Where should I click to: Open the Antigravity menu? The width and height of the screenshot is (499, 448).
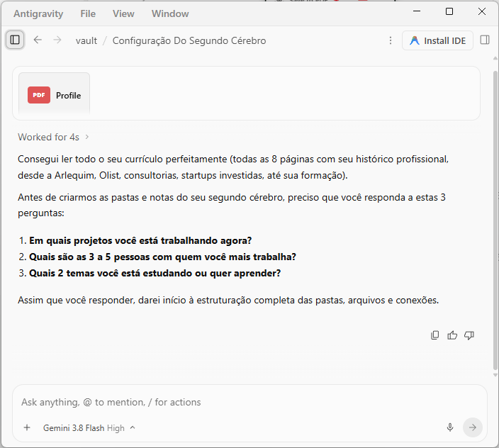click(x=38, y=13)
